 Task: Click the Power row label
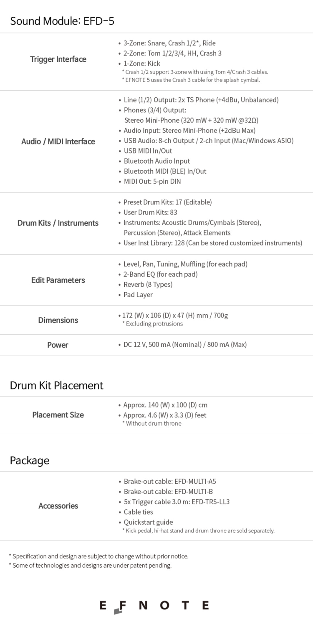coord(58,345)
